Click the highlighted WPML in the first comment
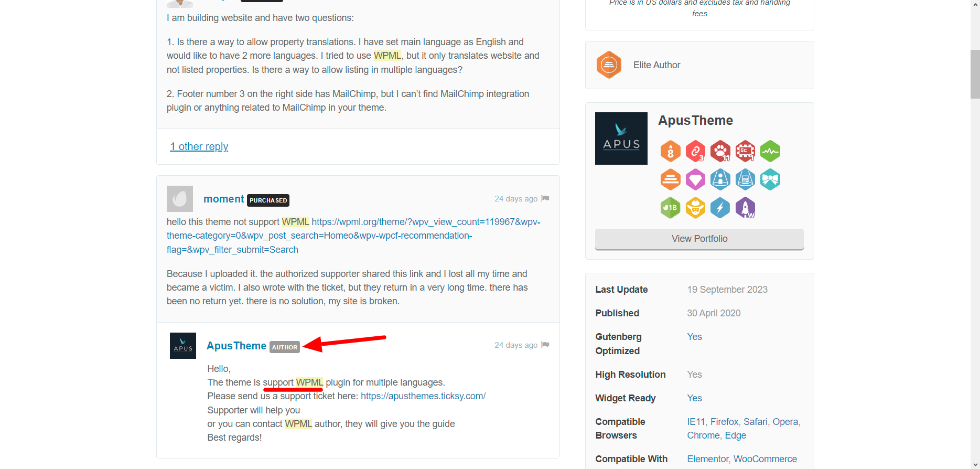The image size is (980, 469). (x=387, y=56)
